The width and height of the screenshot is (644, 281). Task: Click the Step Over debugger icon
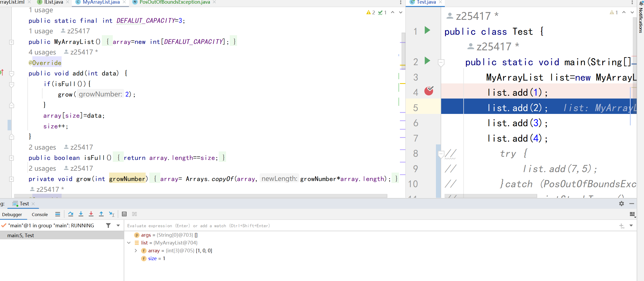tap(70, 214)
